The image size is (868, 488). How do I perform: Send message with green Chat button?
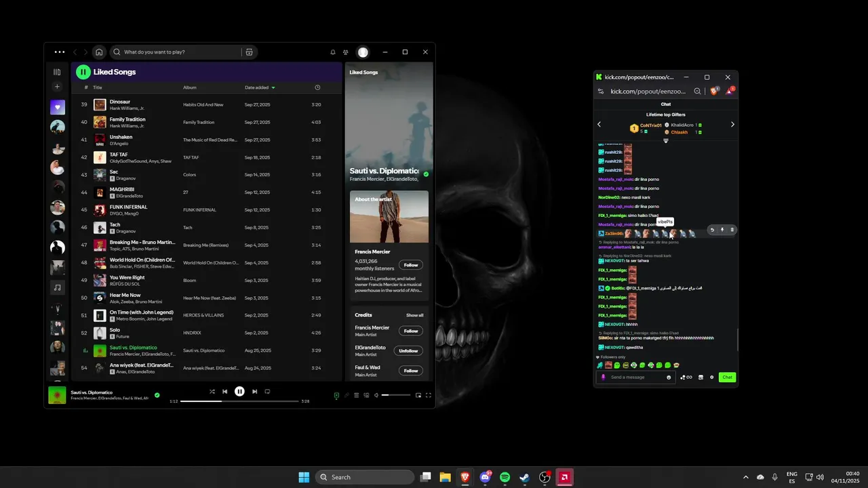[x=727, y=378]
